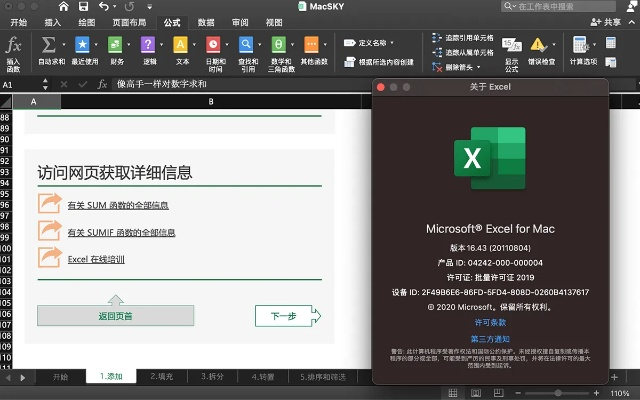
Task: Open the Financial (财务) functions icon
Action: 117,50
